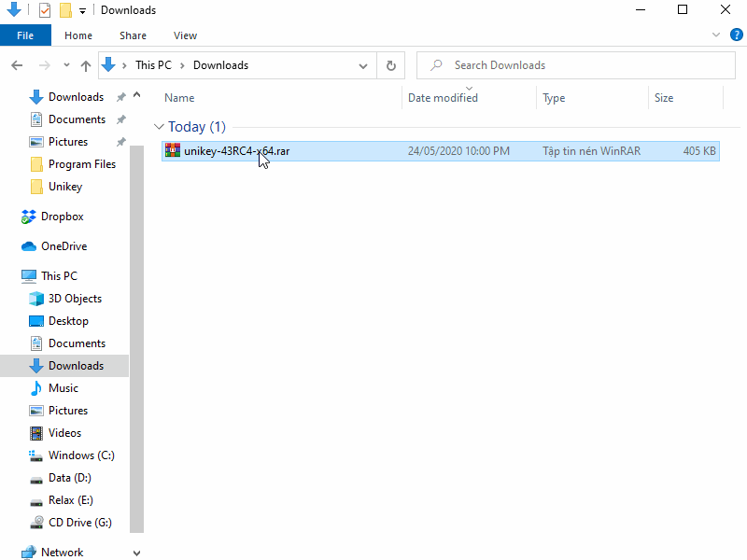Click This PC in address bar
Screen dimensions: 747x560
pos(153,65)
